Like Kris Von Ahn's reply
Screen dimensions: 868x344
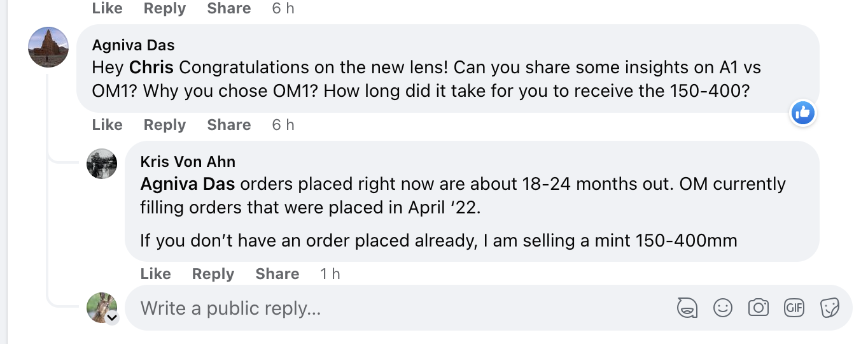coord(155,274)
